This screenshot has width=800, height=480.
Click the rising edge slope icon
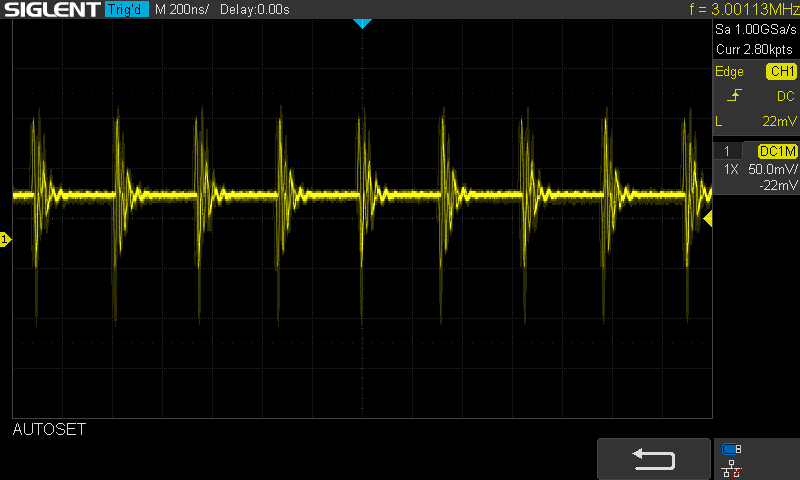[734, 95]
